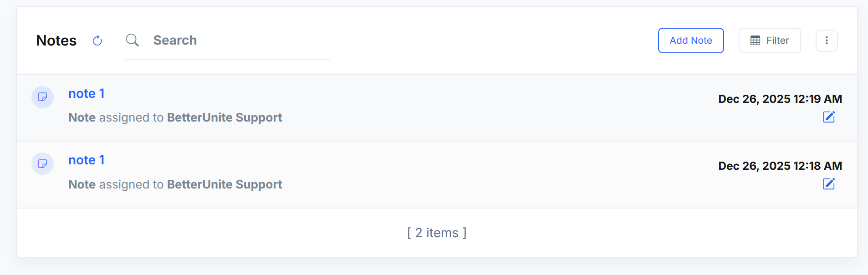The width and height of the screenshot is (868, 275).
Task: Click the Notes panel heading
Action: (56, 41)
